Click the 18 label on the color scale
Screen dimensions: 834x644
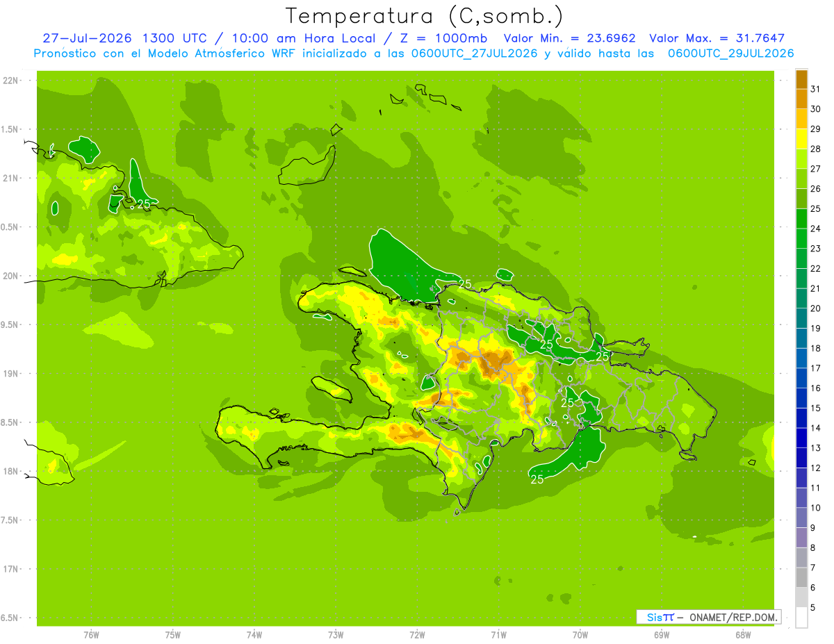point(816,348)
